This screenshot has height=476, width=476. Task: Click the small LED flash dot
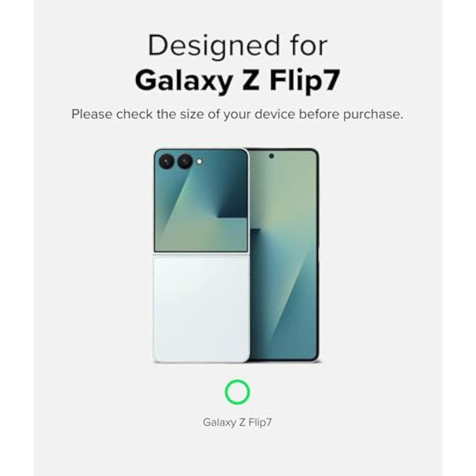point(199,162)
